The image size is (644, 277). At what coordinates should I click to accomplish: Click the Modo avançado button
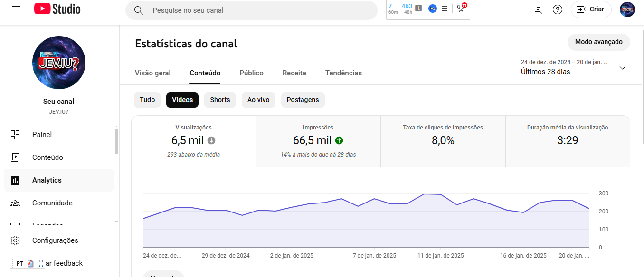click(598, 42)
